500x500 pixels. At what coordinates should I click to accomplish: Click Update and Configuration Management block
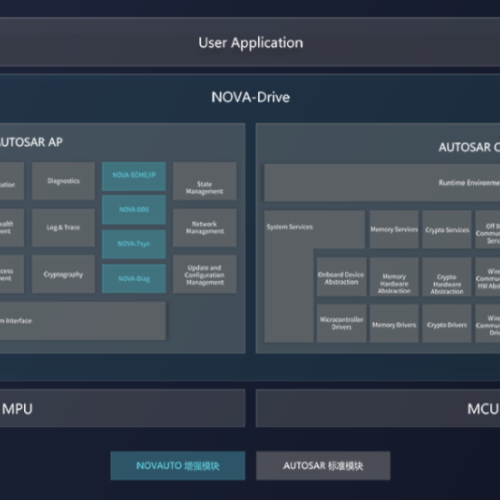pyautogui.click(x=205, y=274)
